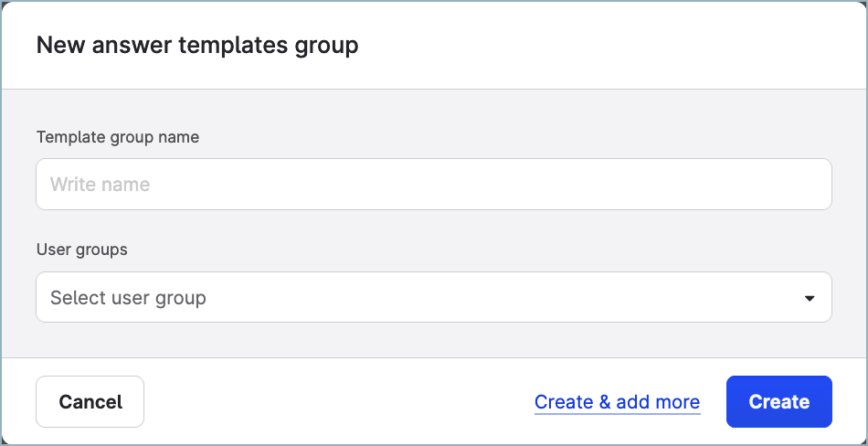Screen dimensions: 868x446
Task: Click the "Write name" placeholder text
Action: tap(101, 185)
